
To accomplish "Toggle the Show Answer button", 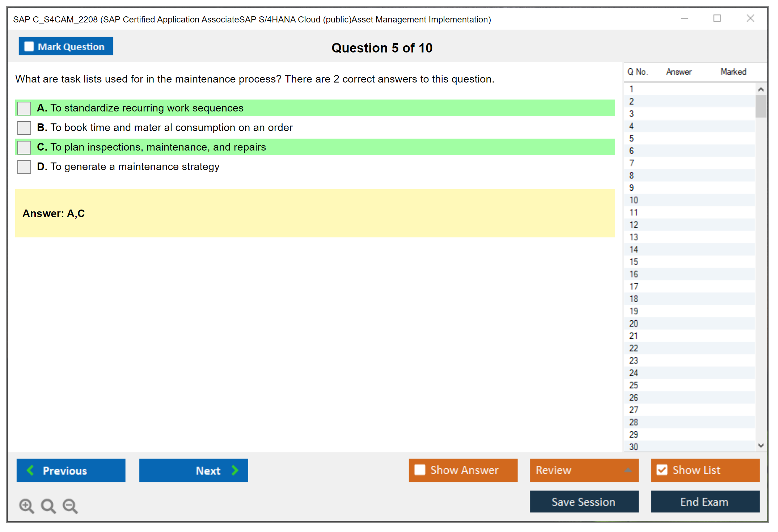I will tap(463, 470).
